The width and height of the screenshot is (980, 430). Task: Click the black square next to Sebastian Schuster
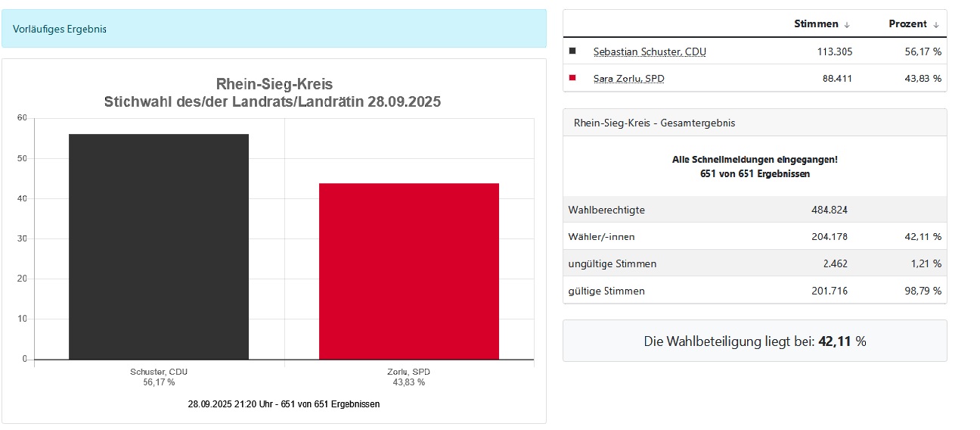[x=572, y=51]
